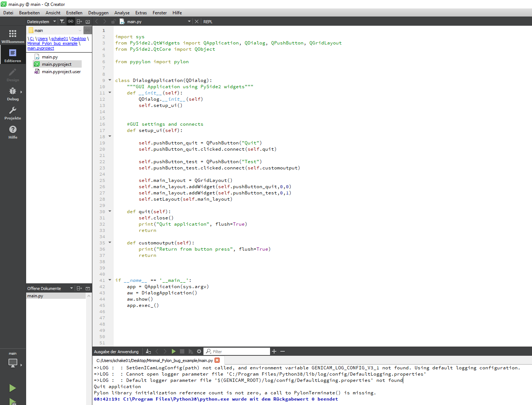Close the main.py output tab

[x=217, y=360]
